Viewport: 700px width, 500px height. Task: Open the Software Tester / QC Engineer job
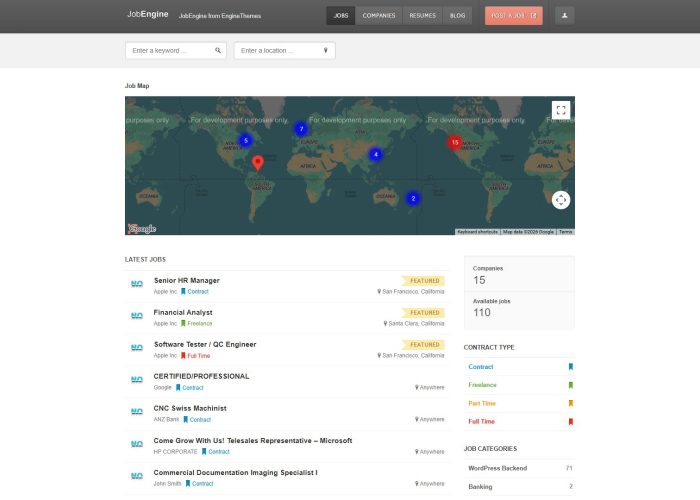coord(205,344)
